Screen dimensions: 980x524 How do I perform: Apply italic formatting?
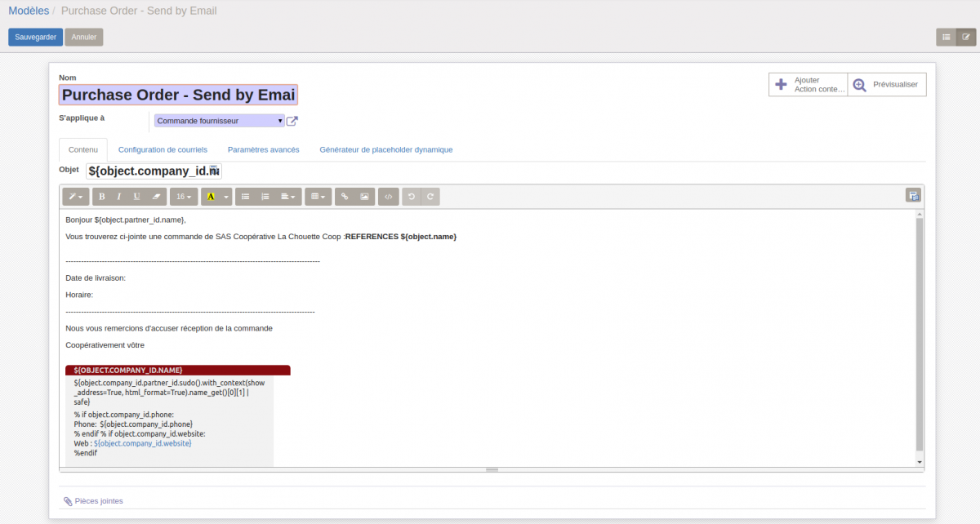coord(119,197)
